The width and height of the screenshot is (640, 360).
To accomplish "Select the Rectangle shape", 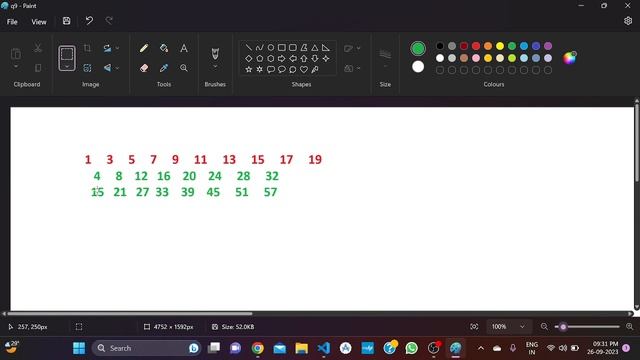I will pos(282,48).
